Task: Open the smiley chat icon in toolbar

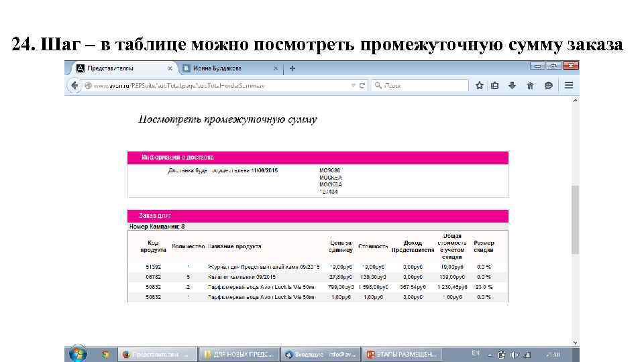Action: (x=548, y=85)
